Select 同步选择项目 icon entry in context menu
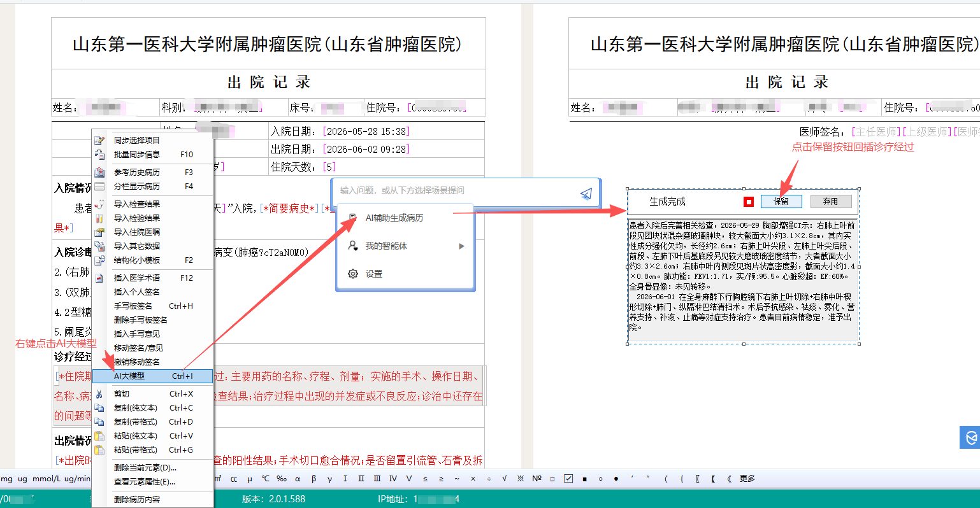 point(99,140)
